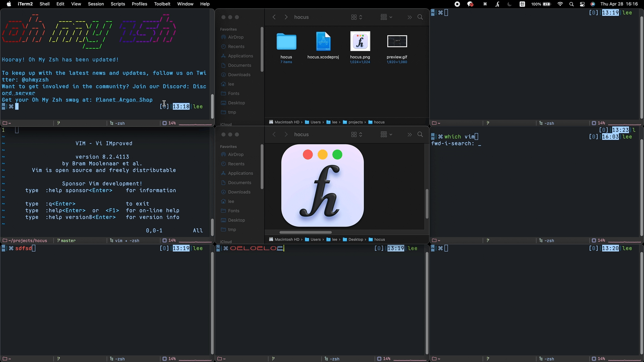The width and height of the screenshot is (644, 362).
Task: Click the search icon in lower Finder window
Action: pos(420,134)
